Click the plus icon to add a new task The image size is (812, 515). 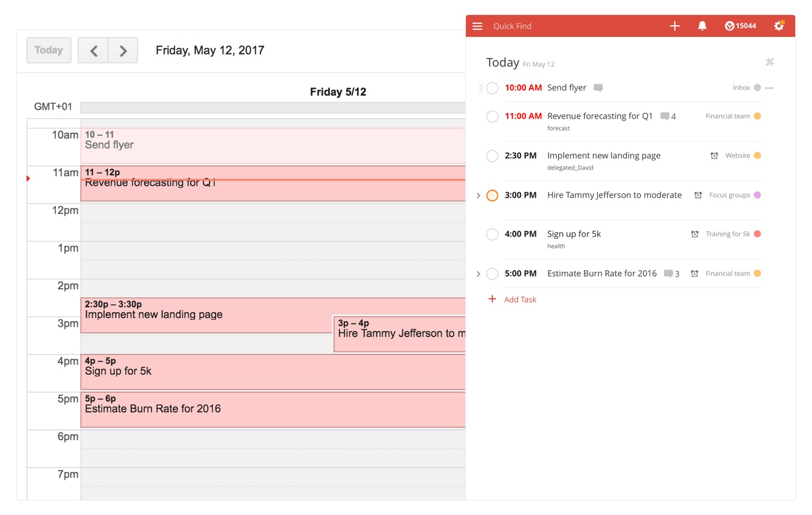coord(674,26)
